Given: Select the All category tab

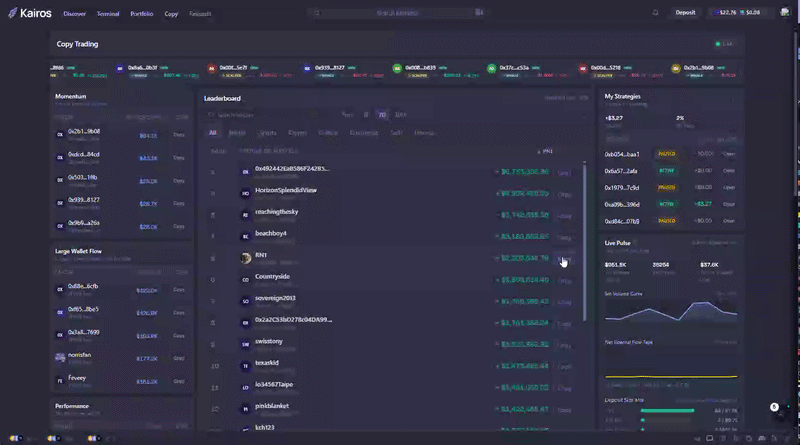Looking at the screenshot, I should coord(212,133).
